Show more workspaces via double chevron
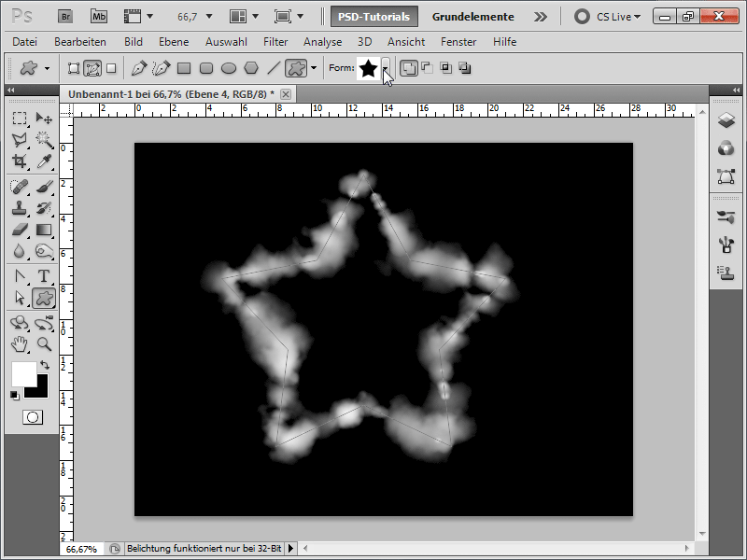 [x=541, y=17]
